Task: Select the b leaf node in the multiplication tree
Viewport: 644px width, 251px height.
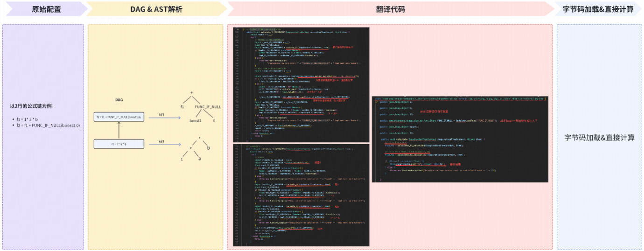Action: (208, 148)
